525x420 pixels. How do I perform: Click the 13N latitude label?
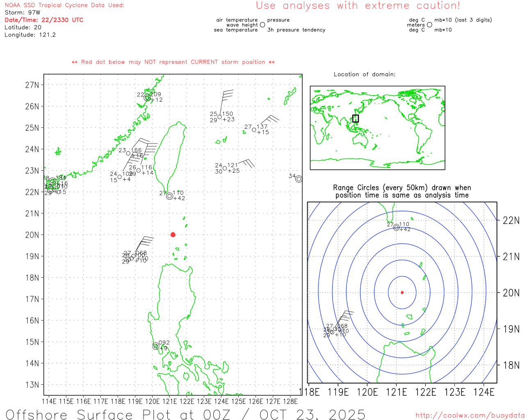coord(32,385)
